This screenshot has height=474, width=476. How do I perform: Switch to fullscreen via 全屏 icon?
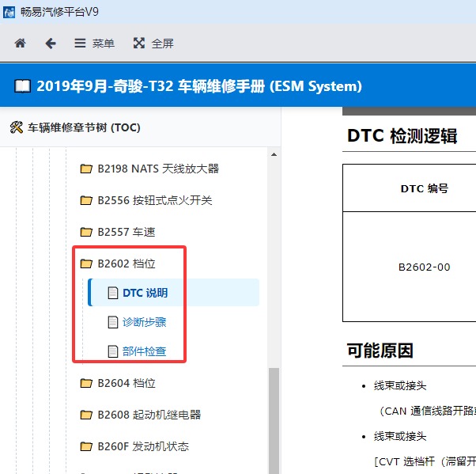pyautogui.click(x=139, y=44)
